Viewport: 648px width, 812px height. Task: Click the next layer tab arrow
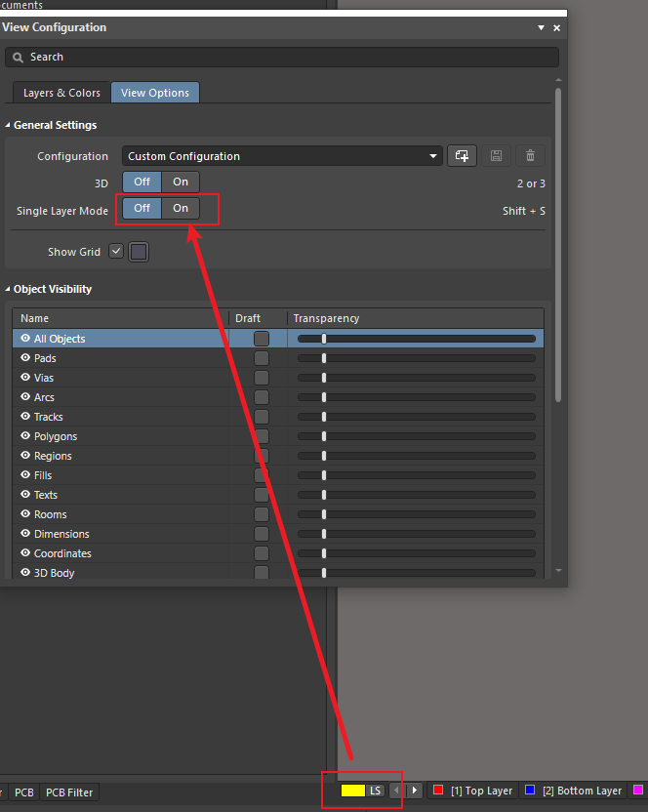[x=415, y=791]
